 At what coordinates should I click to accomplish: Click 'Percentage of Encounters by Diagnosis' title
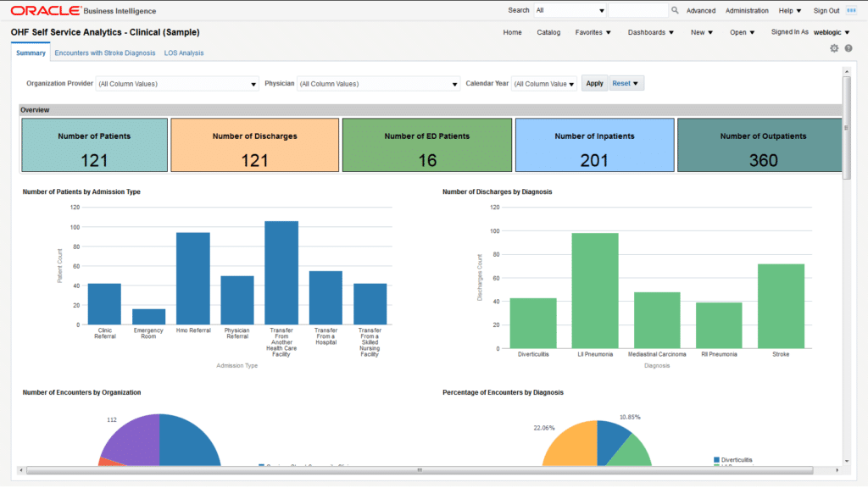[x=503, y=392]
